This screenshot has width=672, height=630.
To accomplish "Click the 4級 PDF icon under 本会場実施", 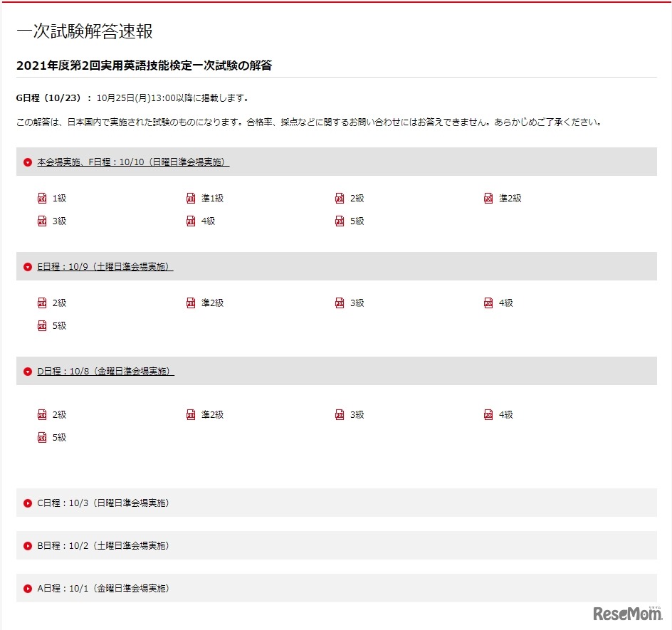I will coord(191,221).
